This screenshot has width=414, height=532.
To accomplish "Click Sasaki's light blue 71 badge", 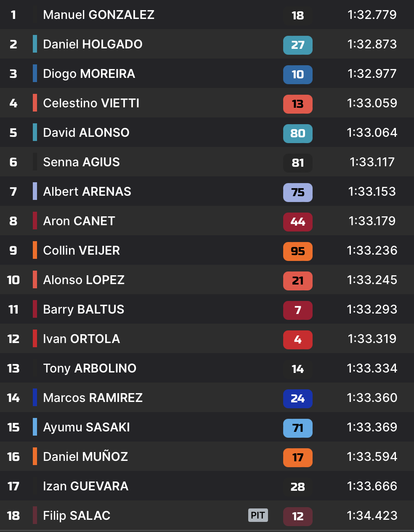I will click(297, 428).
